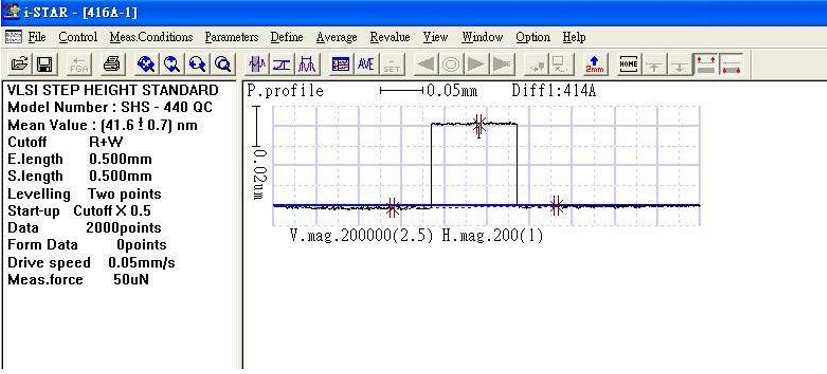Click the save floppy disk icon
Screen dimensions: 827x374
click(43, 64)
